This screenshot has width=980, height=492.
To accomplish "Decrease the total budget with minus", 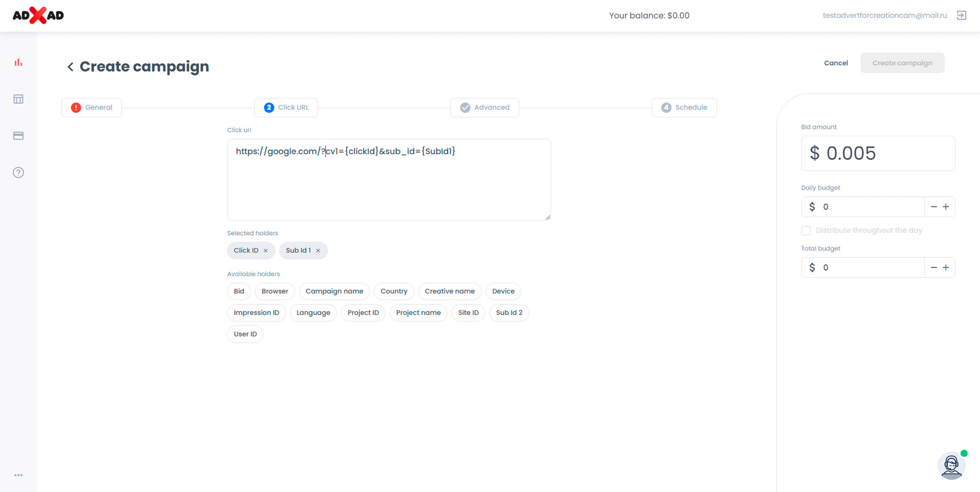I will 934,267.
